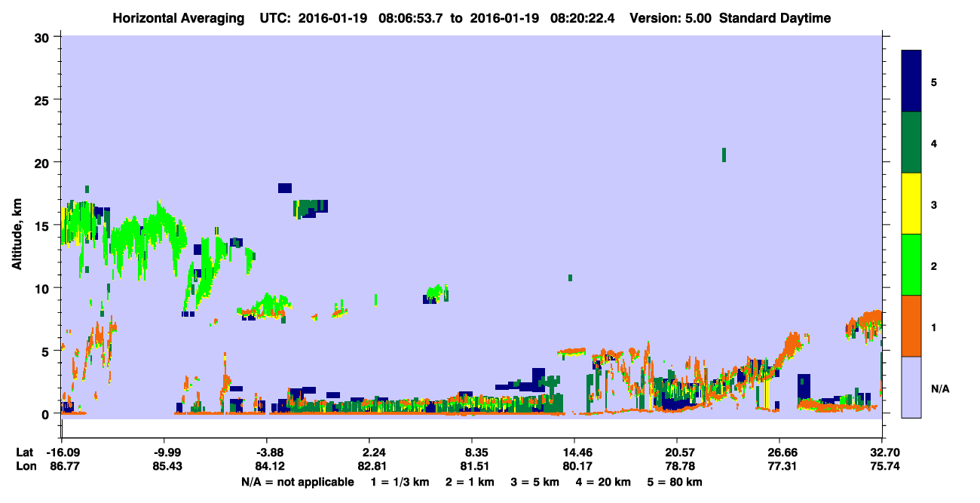The height and width of the screenshot is (503, 980).
Task: Click the colorbar number label 1
Action: pyautogui.click(x=934, y=327)
